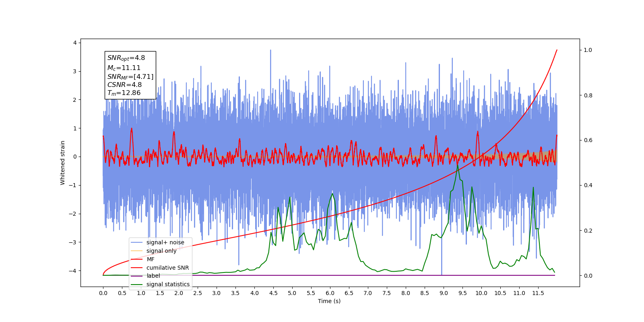Click the 6.0 tick on time axis
This screenshot has width=644, height=322.
(330, 293)
